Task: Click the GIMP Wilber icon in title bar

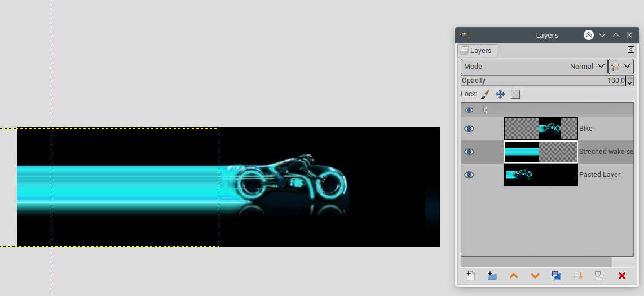Action: pyautogui.click(x=465, y=35)
